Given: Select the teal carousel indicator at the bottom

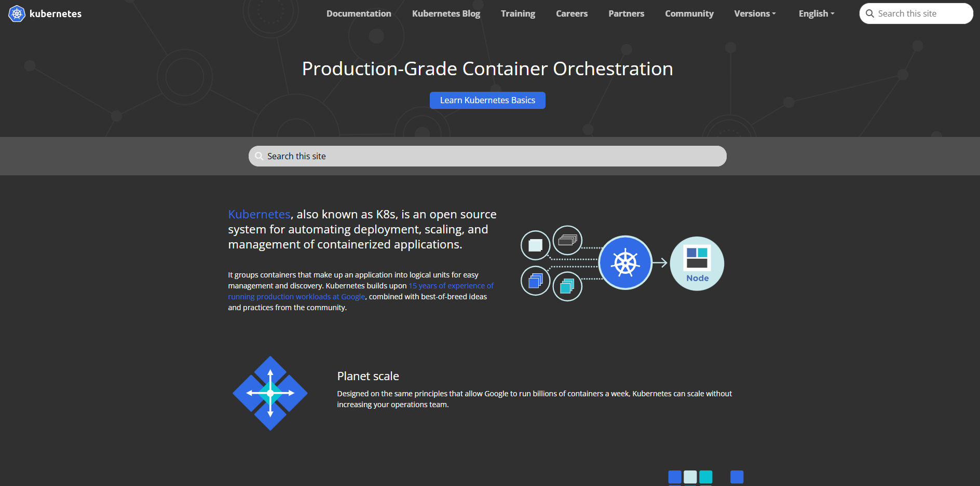Looking at the screenshot, I should (x=706, y=477).
